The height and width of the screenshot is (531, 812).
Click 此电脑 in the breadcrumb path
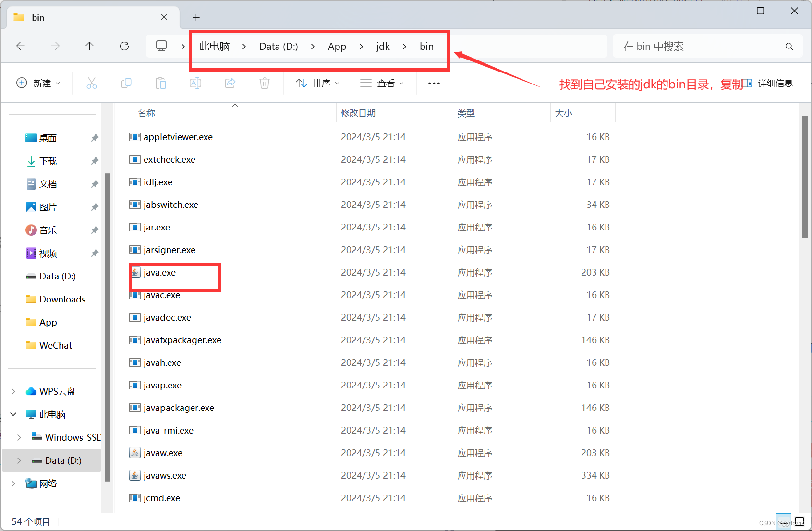coord(215,47)
